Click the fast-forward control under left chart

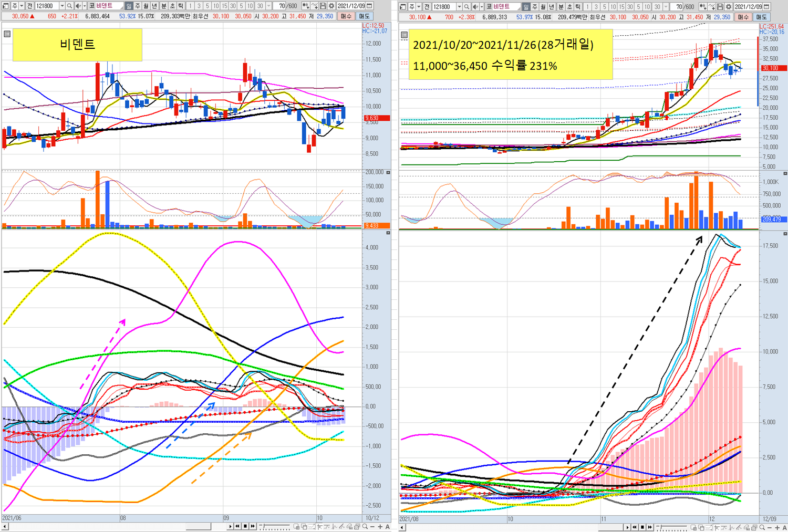(253, 526)
